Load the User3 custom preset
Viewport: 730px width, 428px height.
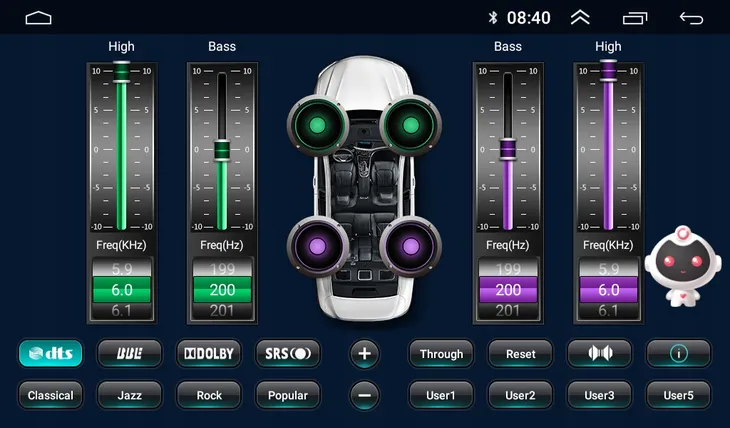point(600,395)
